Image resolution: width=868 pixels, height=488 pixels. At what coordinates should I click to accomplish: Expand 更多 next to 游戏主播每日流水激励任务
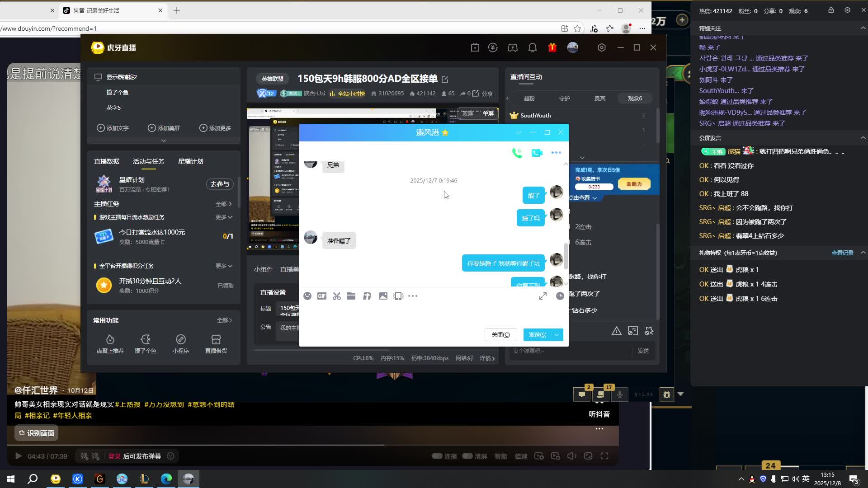pos(224,217)
